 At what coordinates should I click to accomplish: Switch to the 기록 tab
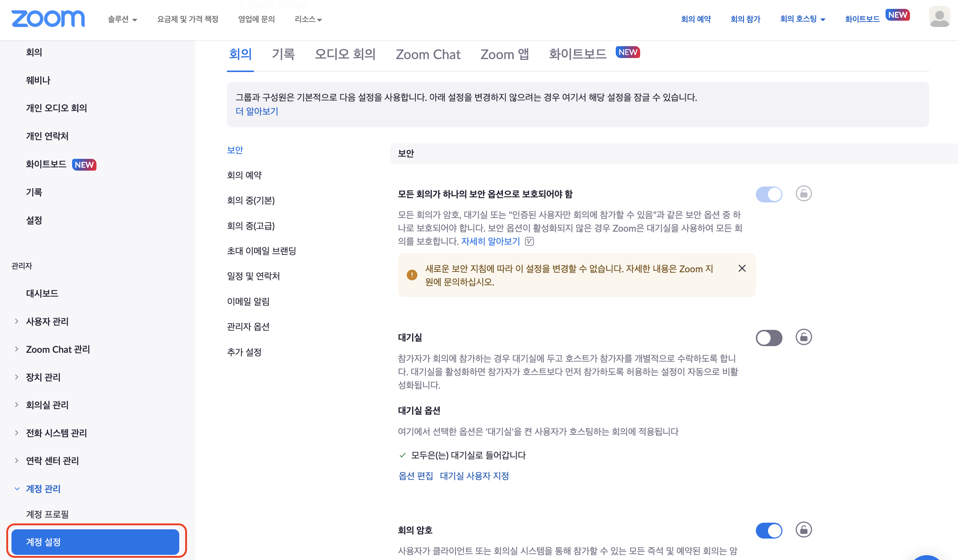coord(283,54)
